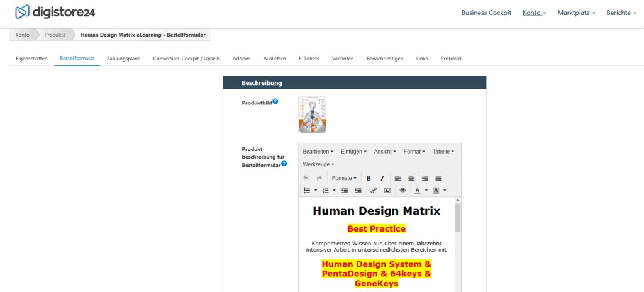Apply italic formatting

(x=382, y=178)
